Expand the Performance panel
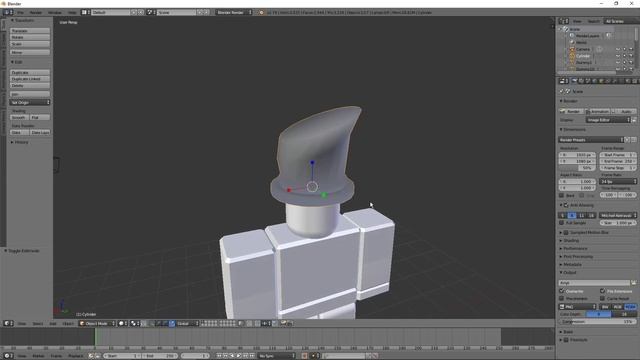This screenshot has width=640, height=360. (575, 248)
